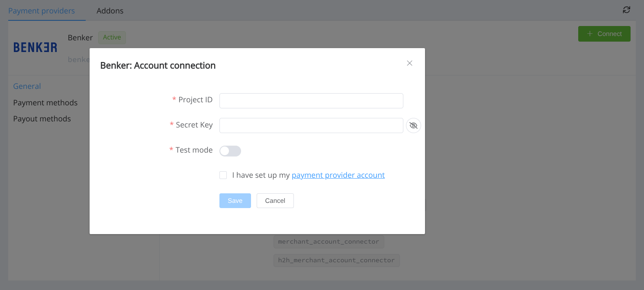The width and height of the screenshot is (644, 290).
Task: Select the h2h_merchant_account_connector tag
Action: tap(336, 260)
